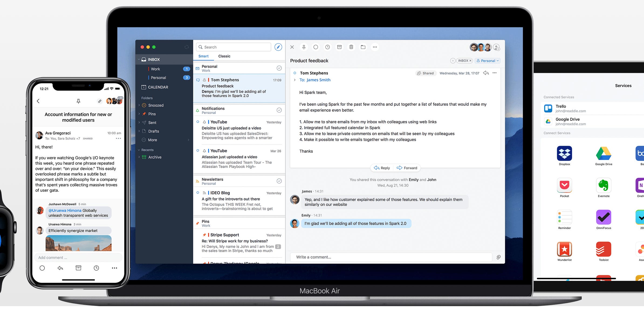The height and width of the screenshot is (318, 644).
Task: Switch to the Classic inbox tab
Action: pyautogui.click(x=224, y=56)
